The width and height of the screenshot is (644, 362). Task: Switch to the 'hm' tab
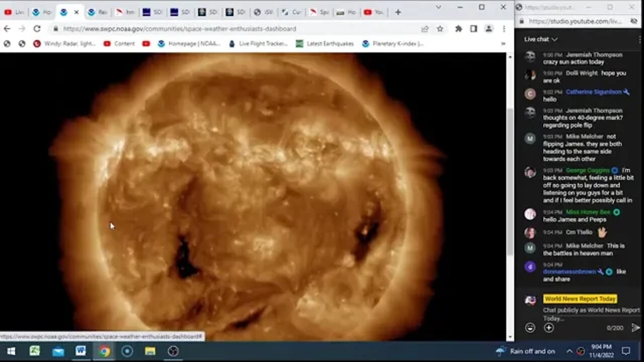pyautogui.click(x=125, y=12)
